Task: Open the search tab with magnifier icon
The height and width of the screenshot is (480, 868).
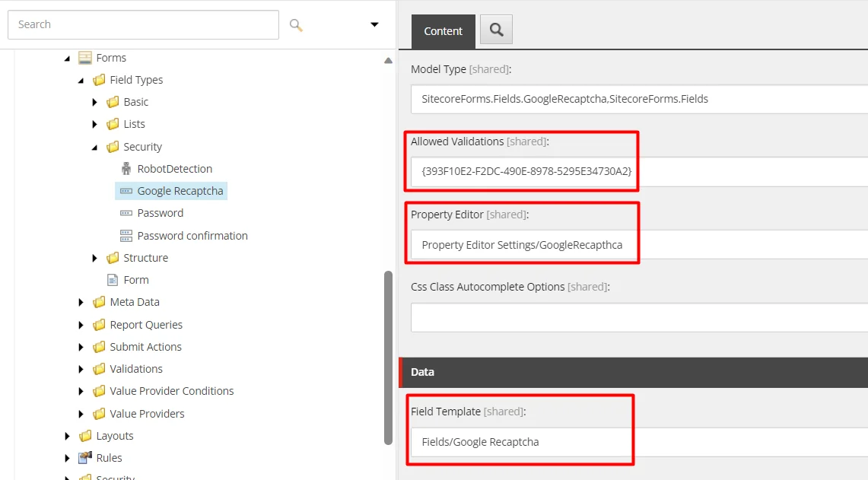Action: (x=496, y=30)
